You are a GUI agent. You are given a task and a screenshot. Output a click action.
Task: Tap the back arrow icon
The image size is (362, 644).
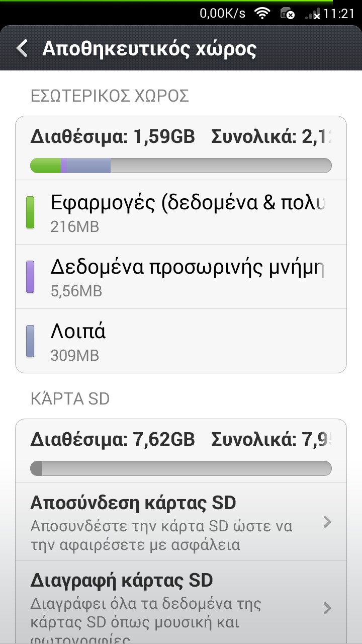[x=22, y=49]
